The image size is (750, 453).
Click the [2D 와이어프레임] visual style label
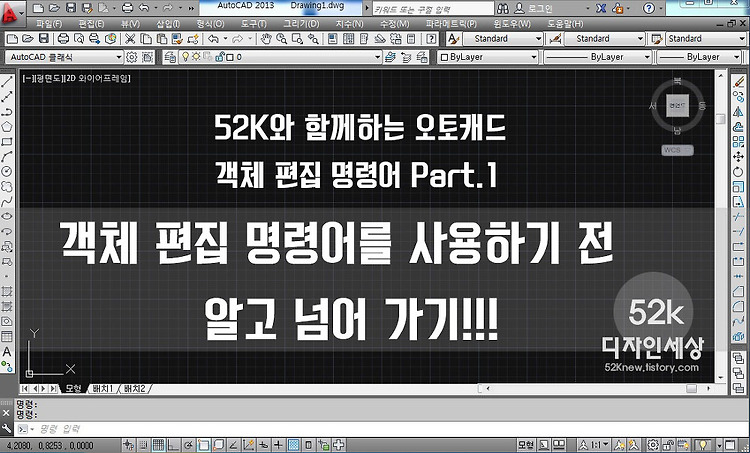[97, 78]
